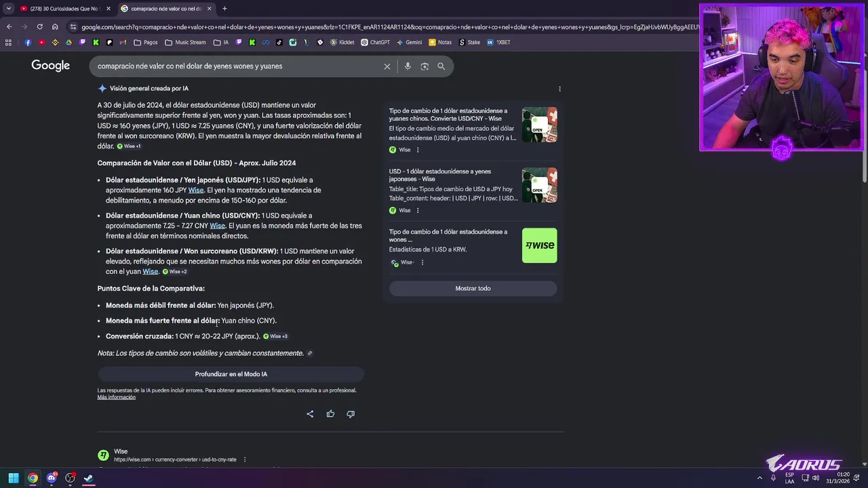Open the Gmail bookmark icon

[x=123, y=42]
